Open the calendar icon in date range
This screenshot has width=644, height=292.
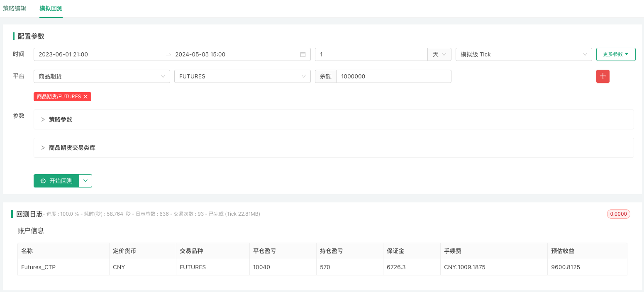pyautogui.click(x=303, y=54)
